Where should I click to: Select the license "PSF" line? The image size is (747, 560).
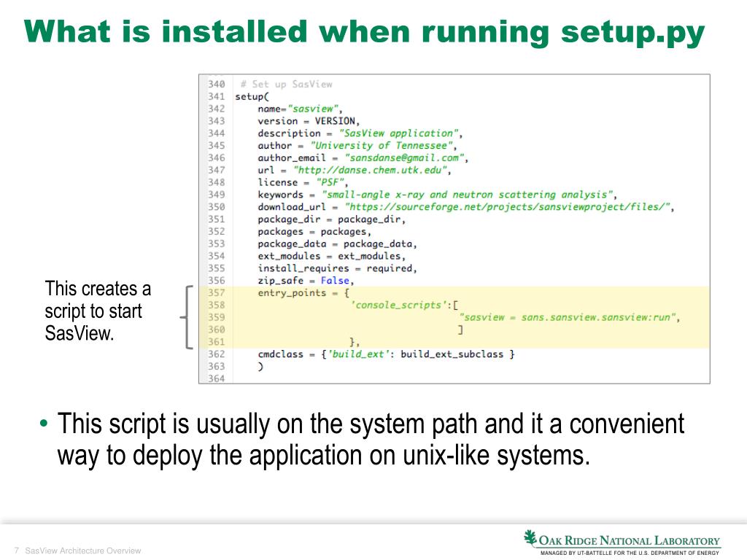coord(303,182)
